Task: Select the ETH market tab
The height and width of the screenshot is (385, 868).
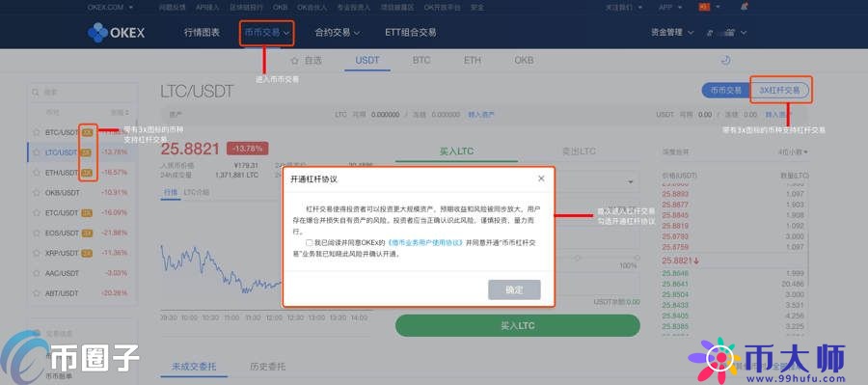Action: tap(473, 60)
